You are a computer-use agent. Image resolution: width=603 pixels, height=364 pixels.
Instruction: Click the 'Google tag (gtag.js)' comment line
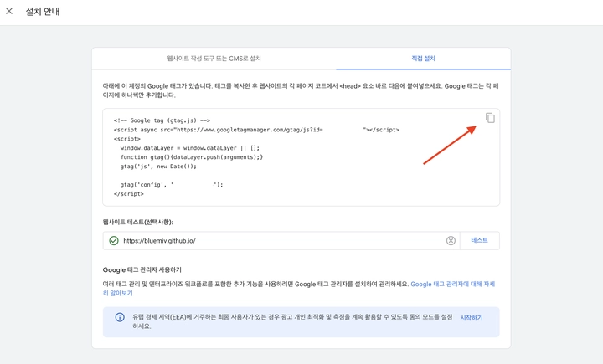tap(162, 120)
